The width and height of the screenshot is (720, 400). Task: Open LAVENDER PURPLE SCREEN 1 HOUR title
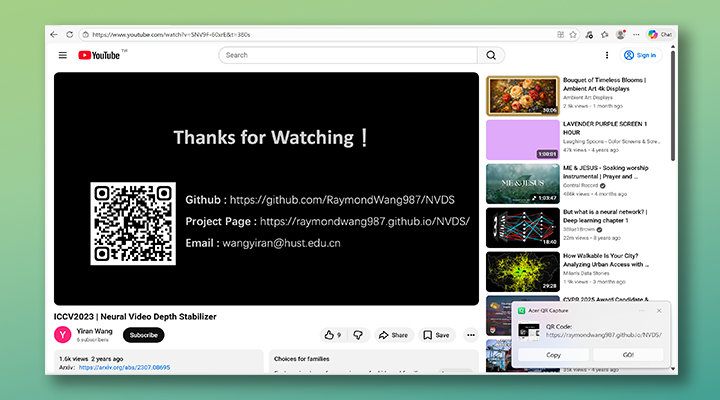605,128
